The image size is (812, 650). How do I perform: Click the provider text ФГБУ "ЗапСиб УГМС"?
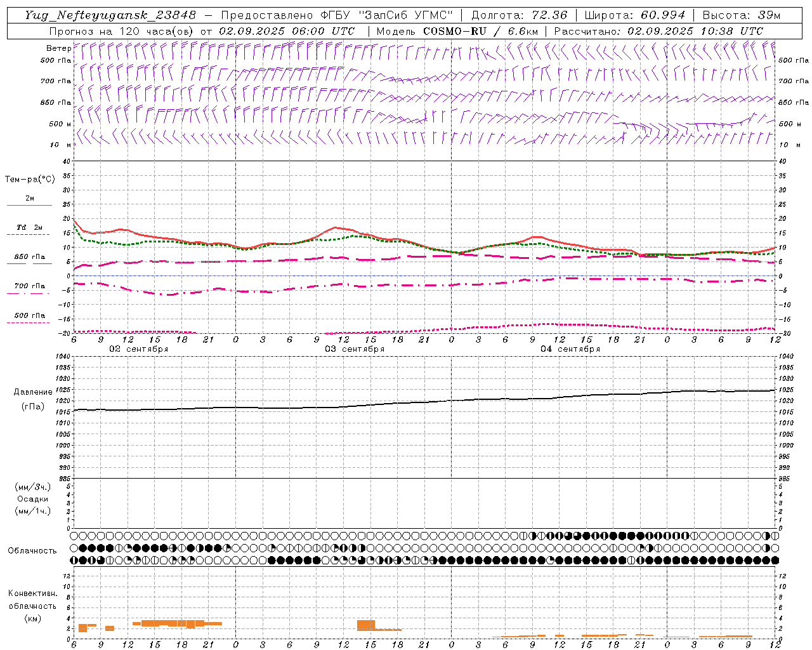(387, 15)
